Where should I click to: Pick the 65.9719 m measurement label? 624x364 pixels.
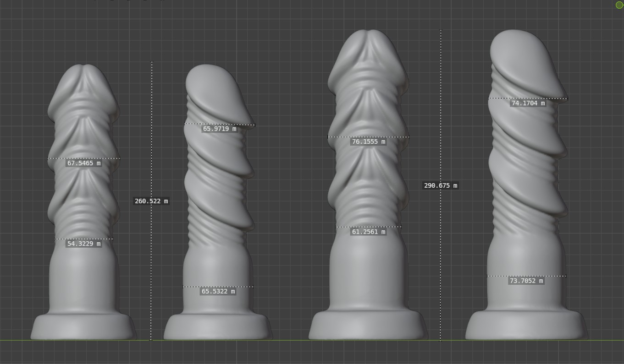click(220, 129)
